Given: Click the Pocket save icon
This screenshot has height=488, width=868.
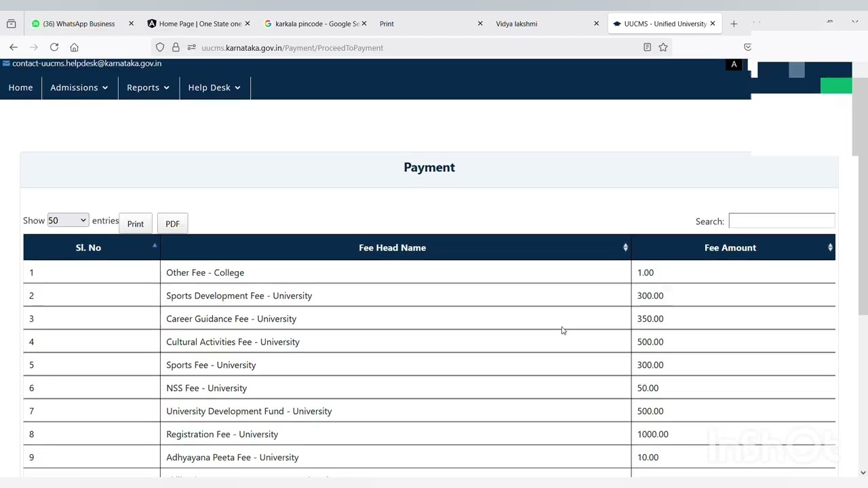Looking at the screenshot, I should coord(747,47).
